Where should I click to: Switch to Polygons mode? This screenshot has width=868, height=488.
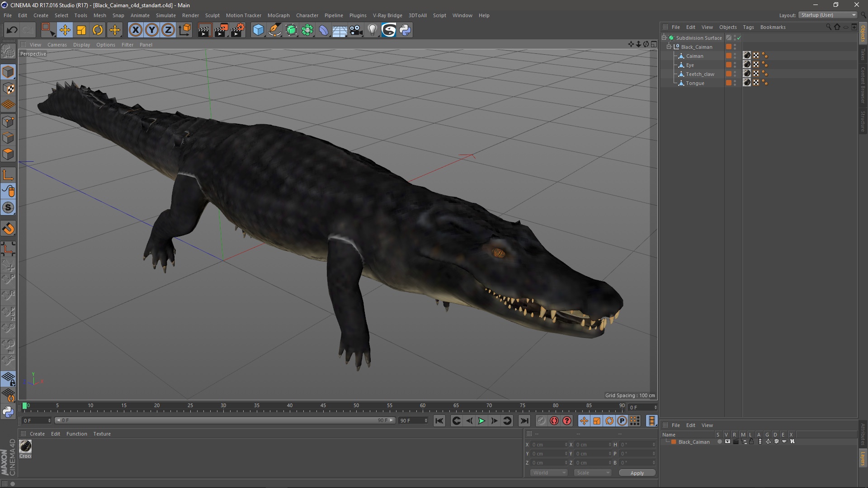click(8, 154)
